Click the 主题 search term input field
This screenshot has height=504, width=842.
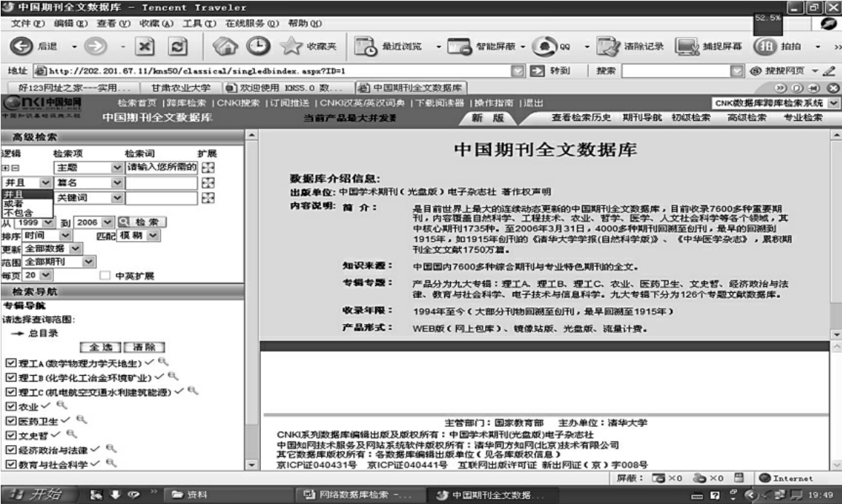point(161,168)
